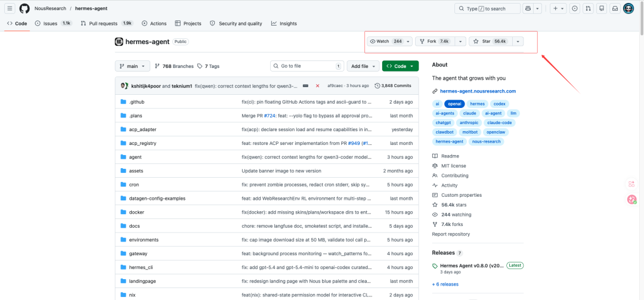Click the history icon beside 3,848 Commits
Image resolution: width=644 pixels, height=300 pixels.
pyautogui.click(x=377, y=85)
